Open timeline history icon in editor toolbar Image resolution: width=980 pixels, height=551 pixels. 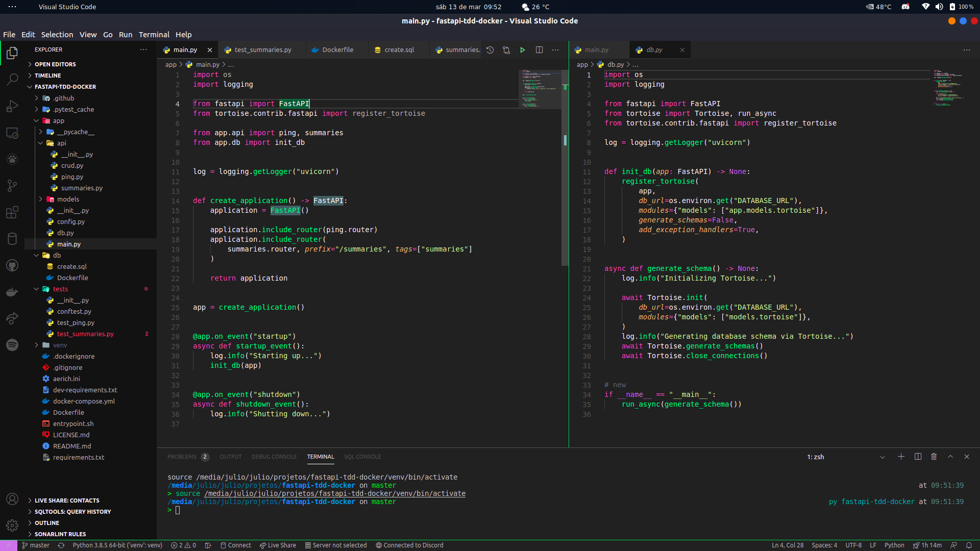tap(490, 50)
